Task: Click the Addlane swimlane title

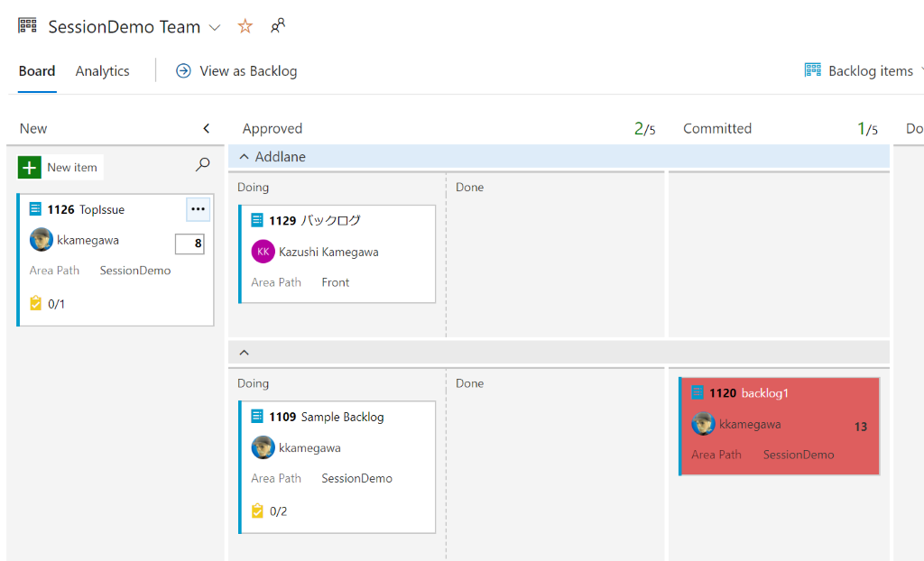Action: pyautogui.click(x=280, y=157)
